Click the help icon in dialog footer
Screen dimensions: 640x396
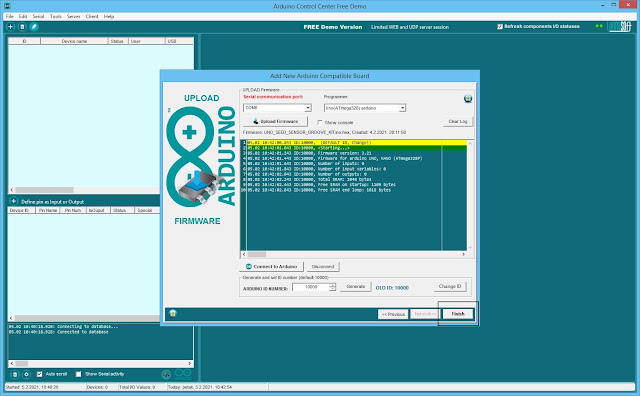coord(173,314)
